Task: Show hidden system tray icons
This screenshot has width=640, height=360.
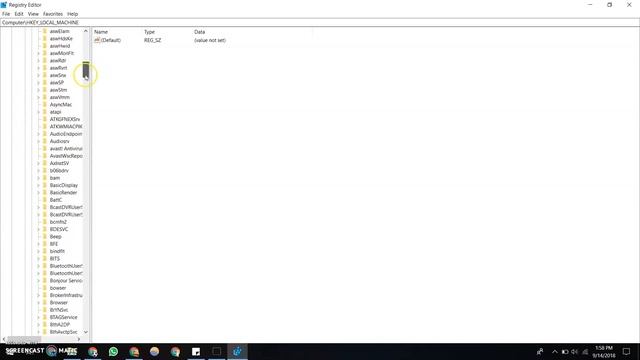Action: tap(554, 352)
